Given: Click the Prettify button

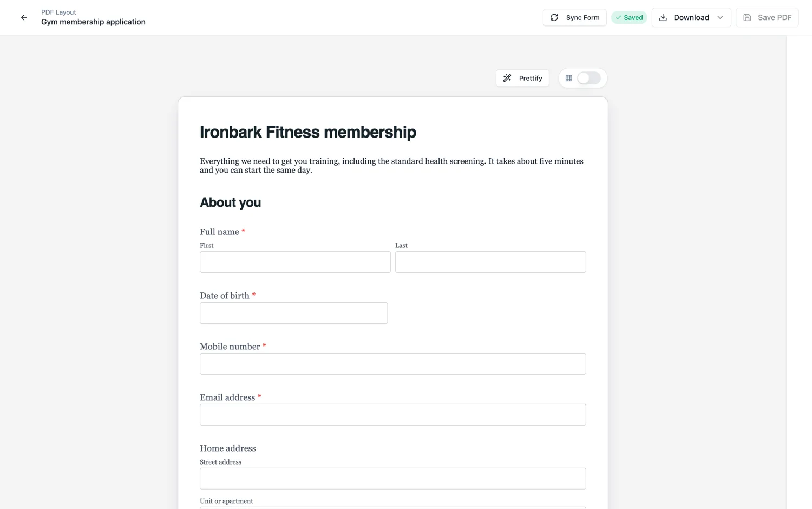Looking at the screenshot, I should 522,78.
